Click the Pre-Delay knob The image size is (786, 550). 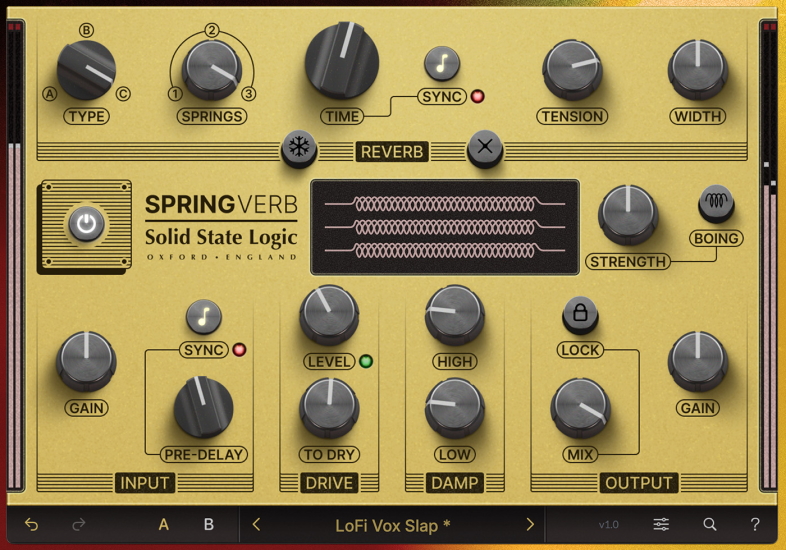(203, 407)
